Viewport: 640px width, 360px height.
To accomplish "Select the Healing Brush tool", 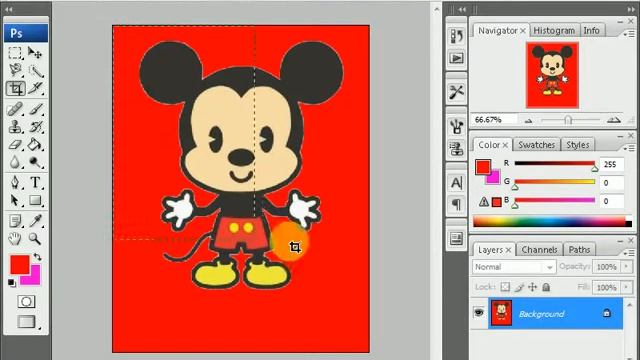I will pos(15,109).
